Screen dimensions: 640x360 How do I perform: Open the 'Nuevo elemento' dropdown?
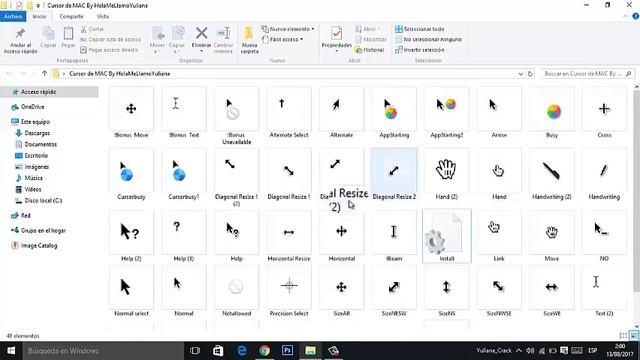[x=288, y=29]
